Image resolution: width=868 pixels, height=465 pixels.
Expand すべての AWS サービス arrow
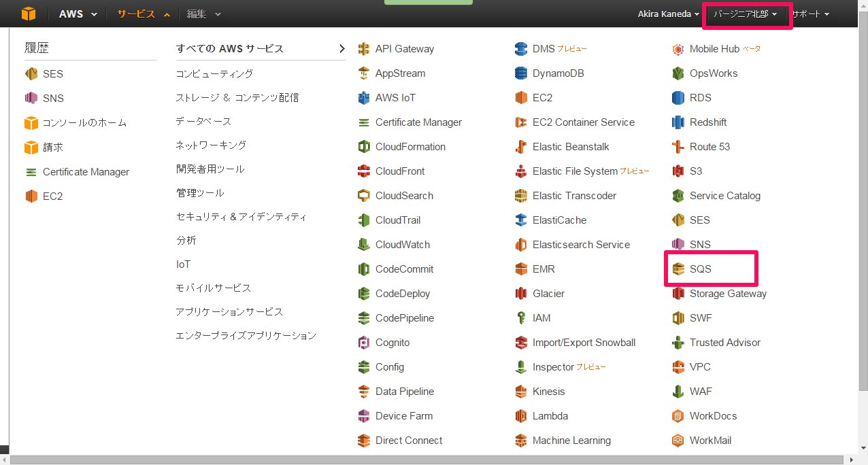coord(342,48)
